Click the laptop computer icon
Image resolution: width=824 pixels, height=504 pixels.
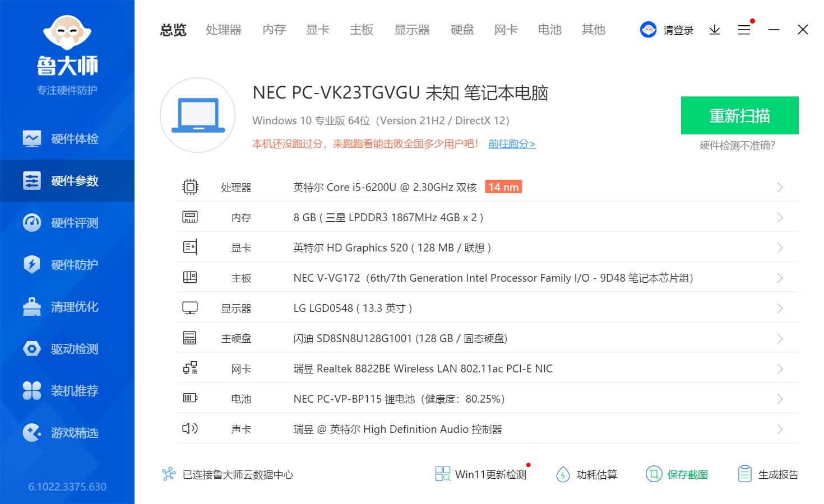point(198,115)
